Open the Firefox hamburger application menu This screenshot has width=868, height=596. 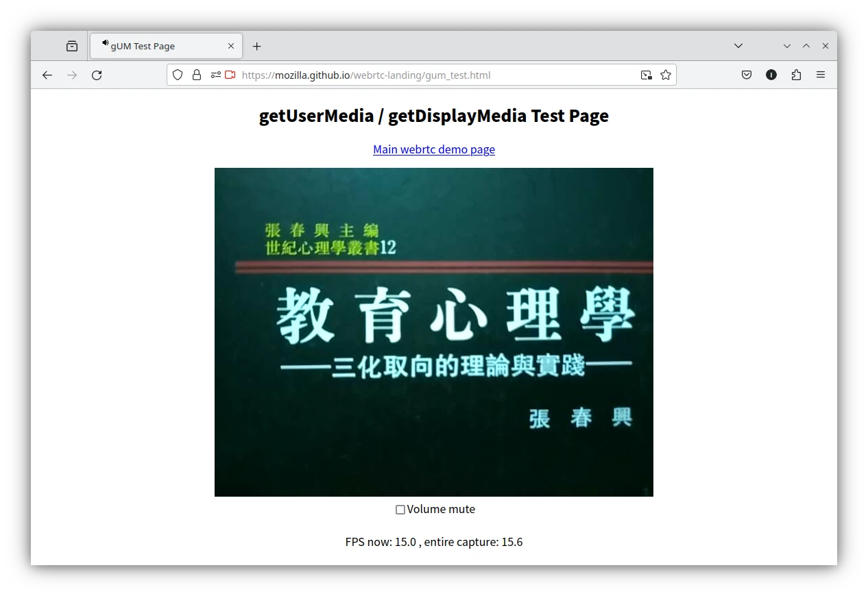click(821, 75)
